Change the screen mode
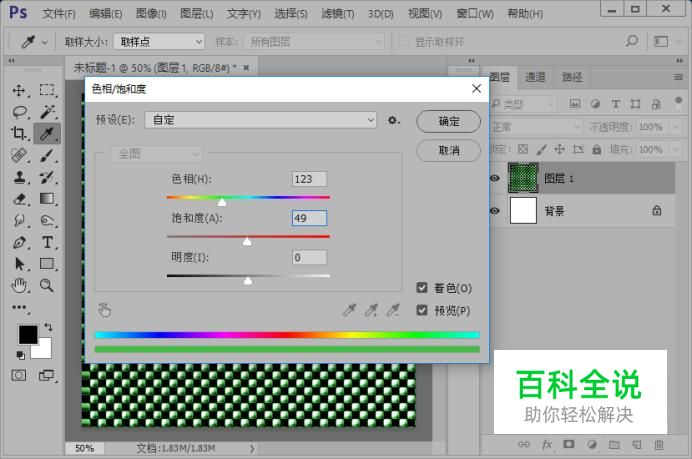The width and height of the screenshot is (692, 459). click(46, 376)
